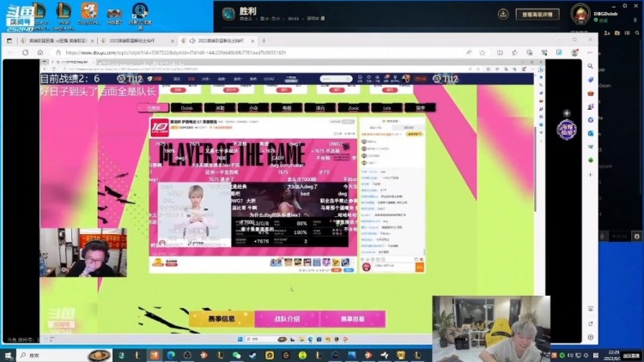Click the round purple badge below plus button
This screenshot has height=362, width=644.
point(567,130)
